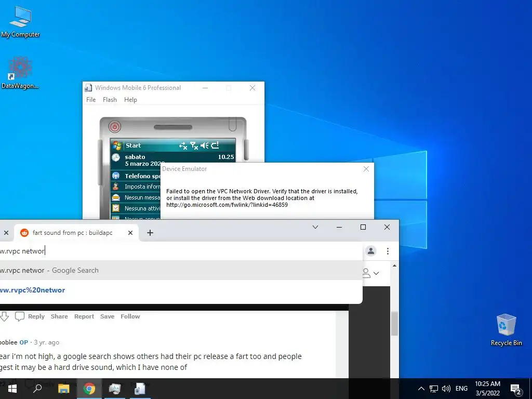The width and height of the screenshot is (532, 399).
Task: Open Flash menu in Windows Mobile emulator
Action: (110, 100)
